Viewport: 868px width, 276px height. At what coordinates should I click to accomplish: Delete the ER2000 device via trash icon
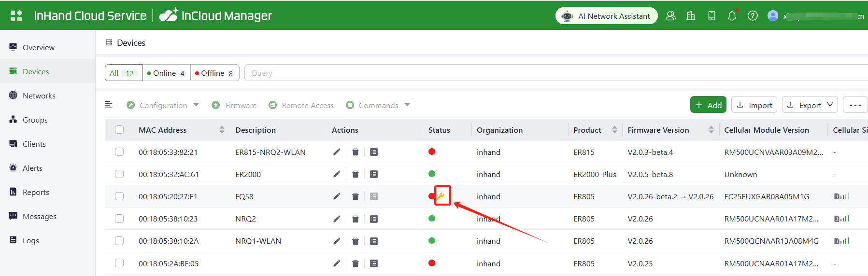(x=355, y=174)
